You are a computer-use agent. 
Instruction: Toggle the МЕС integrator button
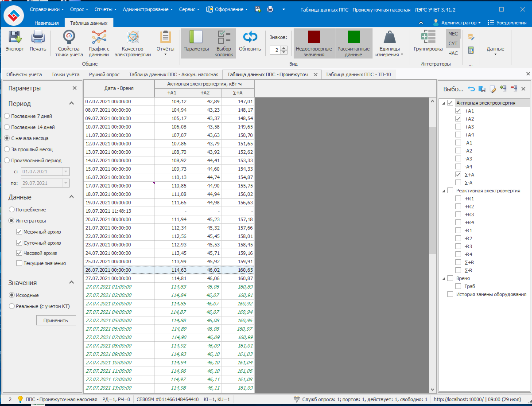453,34
